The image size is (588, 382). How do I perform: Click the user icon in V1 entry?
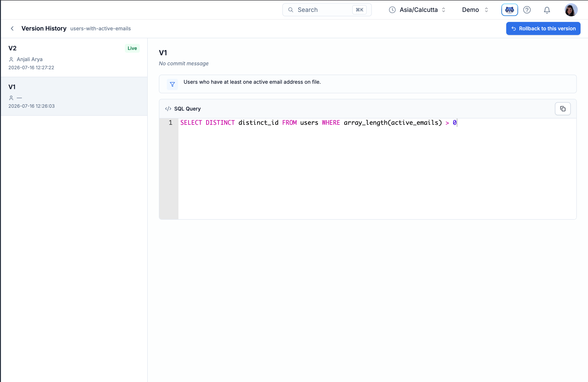[x=11, y=98]
